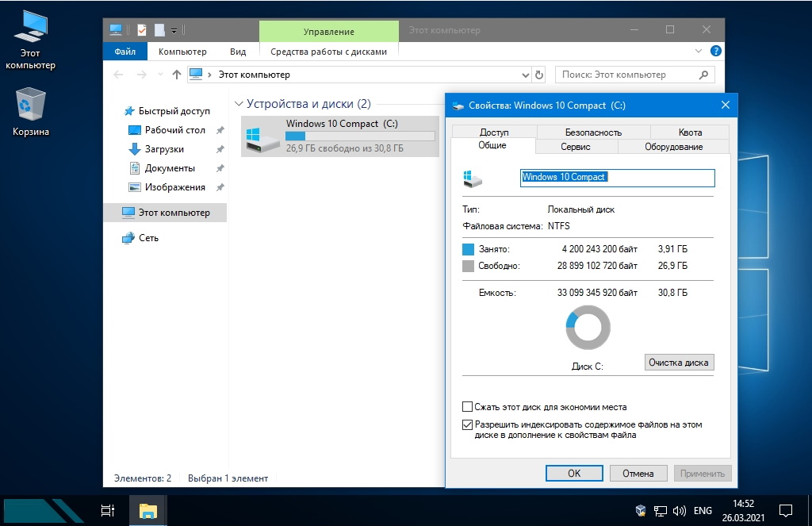The height and width of the screenshot is (526, 812).
Task: Click the disk usage donut chart
Action: tap(588, 327)
